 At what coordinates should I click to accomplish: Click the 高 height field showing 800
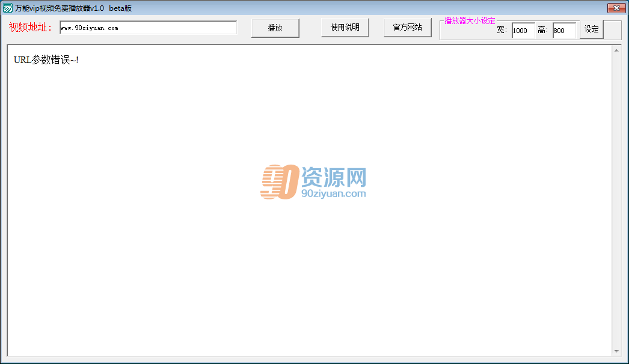(565, 31)
